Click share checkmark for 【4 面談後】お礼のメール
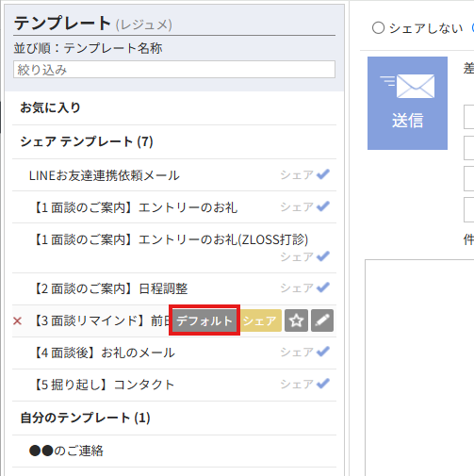This screenshot has height=476, width=474. coord(322,352)
